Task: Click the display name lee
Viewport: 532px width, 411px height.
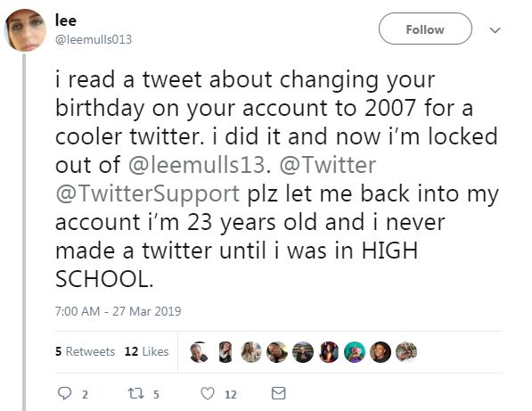Action: pos(66,21)
